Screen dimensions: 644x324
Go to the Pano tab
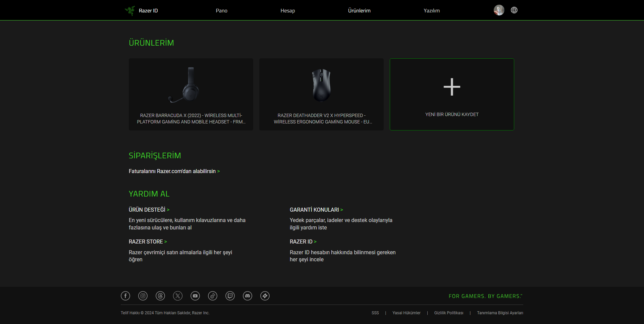pos(222,11)
